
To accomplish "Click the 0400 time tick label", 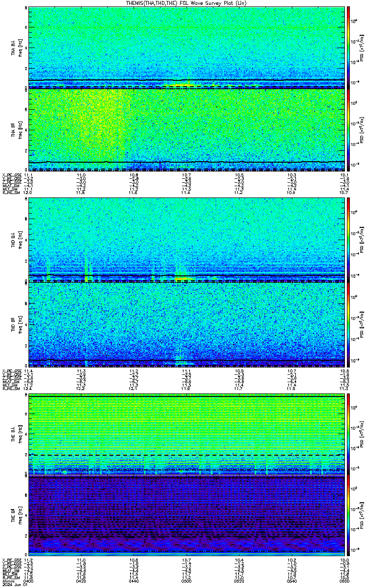I will (28, 581).
